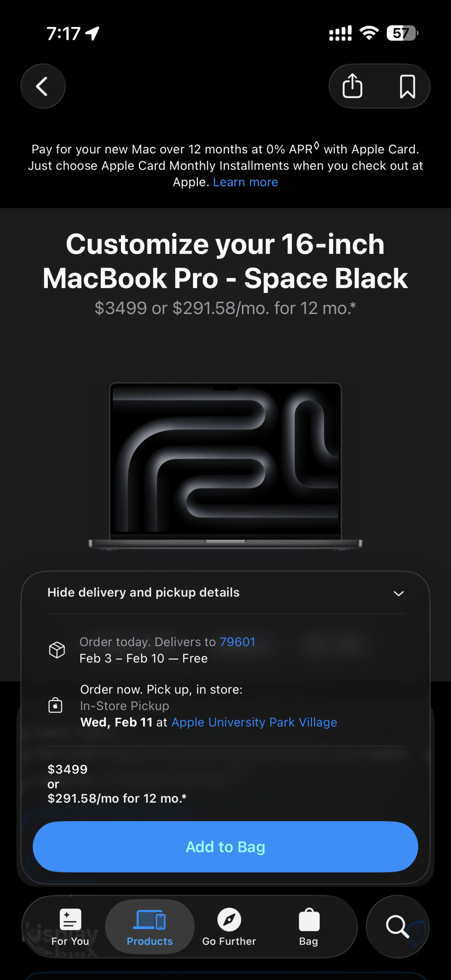Tap the MacBook Pro product image
Viewport: 451px width, 980px height.
(225, 466)
